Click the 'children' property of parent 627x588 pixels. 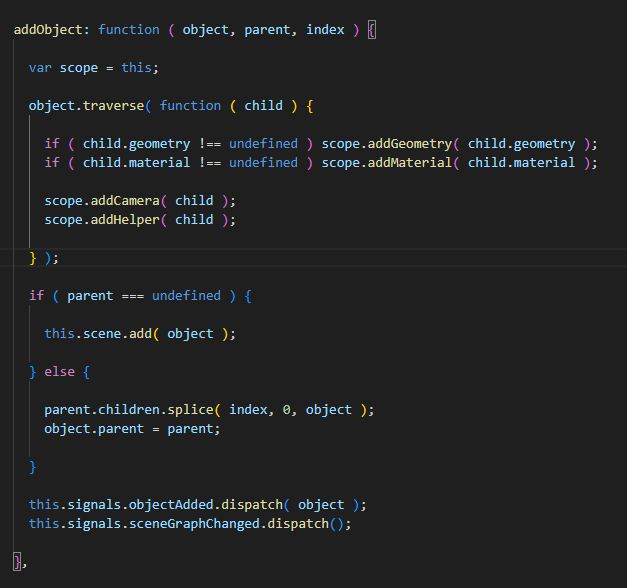click(x=129, y=410)
